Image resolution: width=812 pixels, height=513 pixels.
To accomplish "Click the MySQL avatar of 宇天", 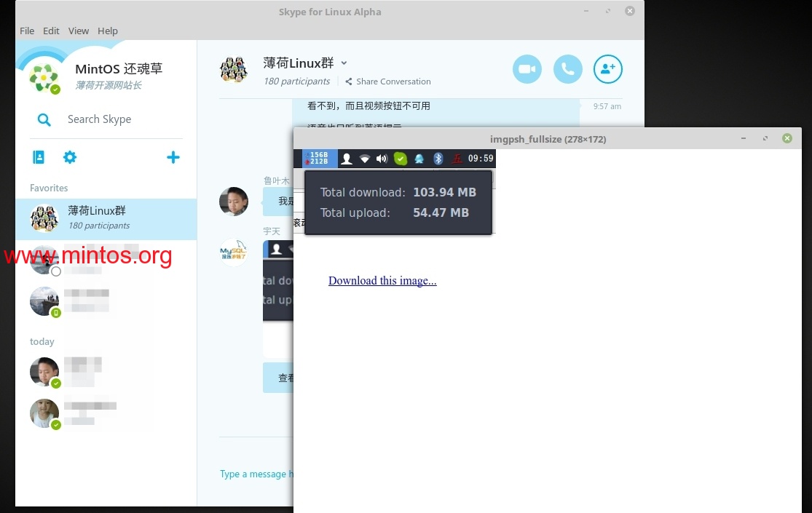I will pyautogui.click(x=234, y=252).
